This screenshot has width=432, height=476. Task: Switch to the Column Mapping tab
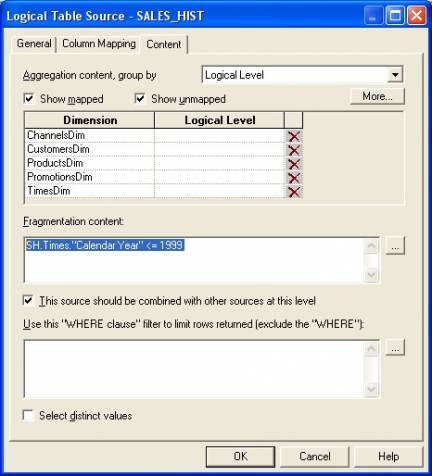(x=99, y=44)
